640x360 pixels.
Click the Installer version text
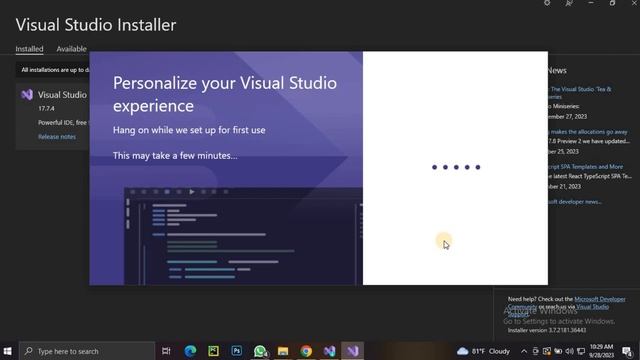coord(547,330)
